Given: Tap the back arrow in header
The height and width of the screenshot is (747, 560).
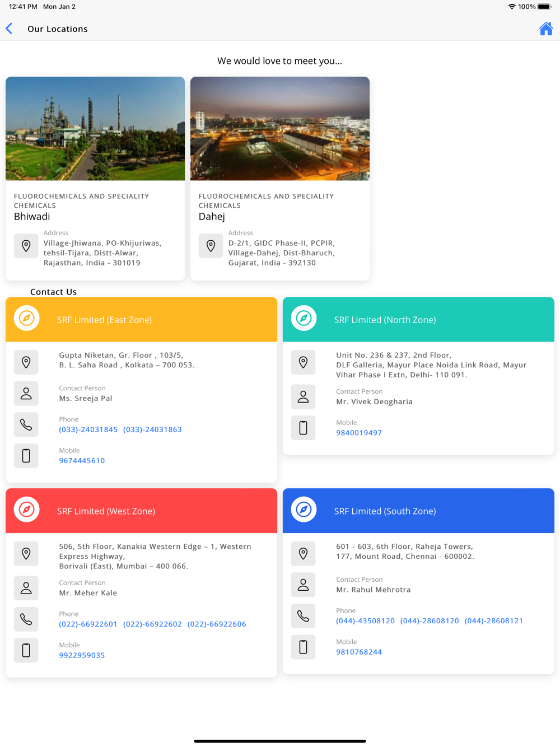Looking at the screenshot, I should [9, 29].
